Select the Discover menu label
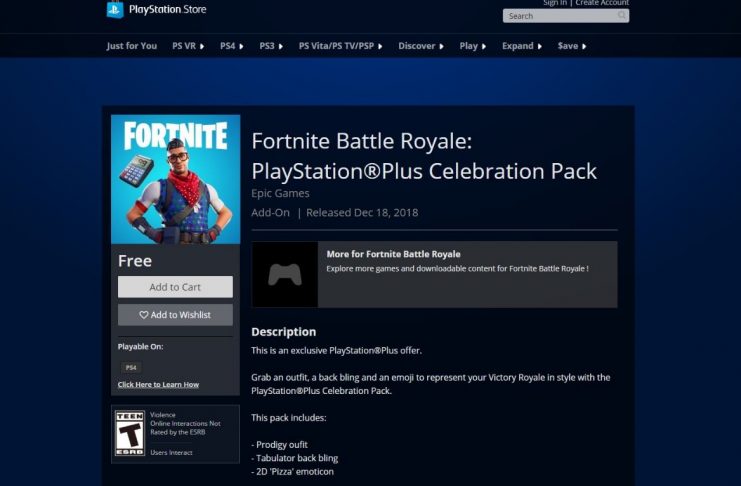741x486 pixels. coord(416,46)
